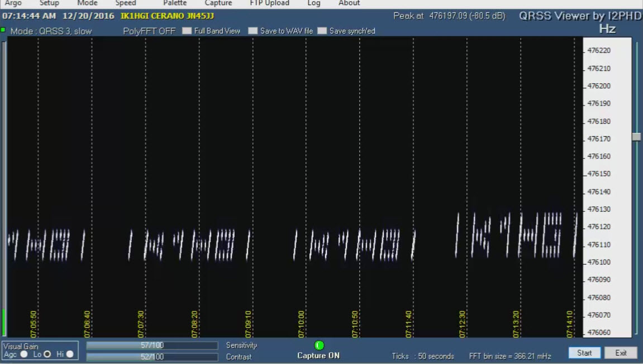The width and height of the screenshot is (643, 364).
Task: Open the Setup menu
Action: (49, 3)
